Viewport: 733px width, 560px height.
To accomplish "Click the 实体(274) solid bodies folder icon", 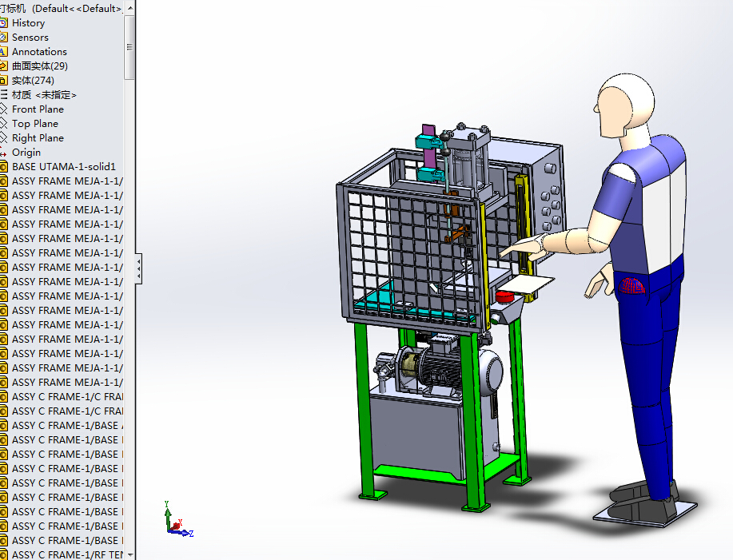I will tap(3, 81).
